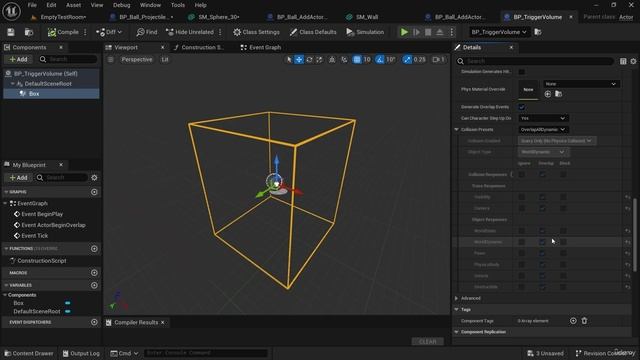Open the Diff dropdown
Screen dimensions: 640x360
click(109, 32)
